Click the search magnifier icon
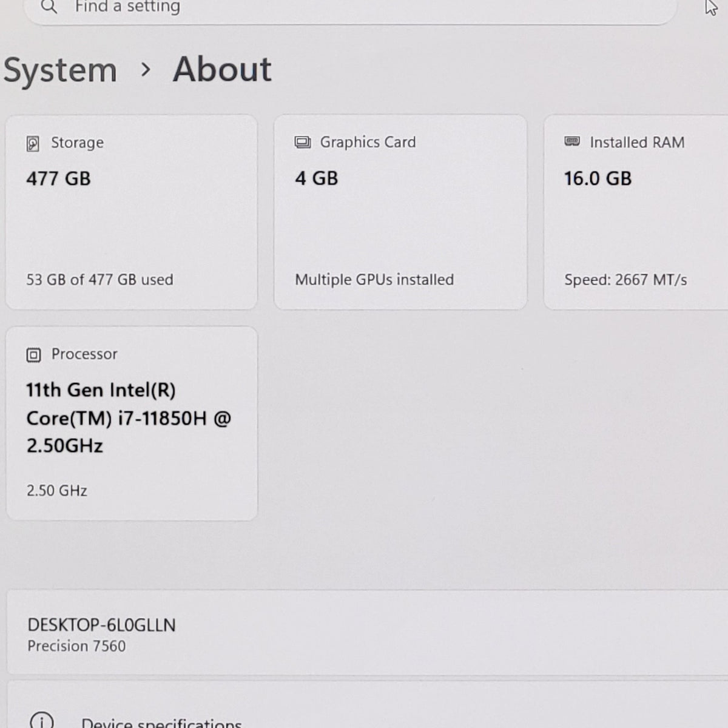 49,7
